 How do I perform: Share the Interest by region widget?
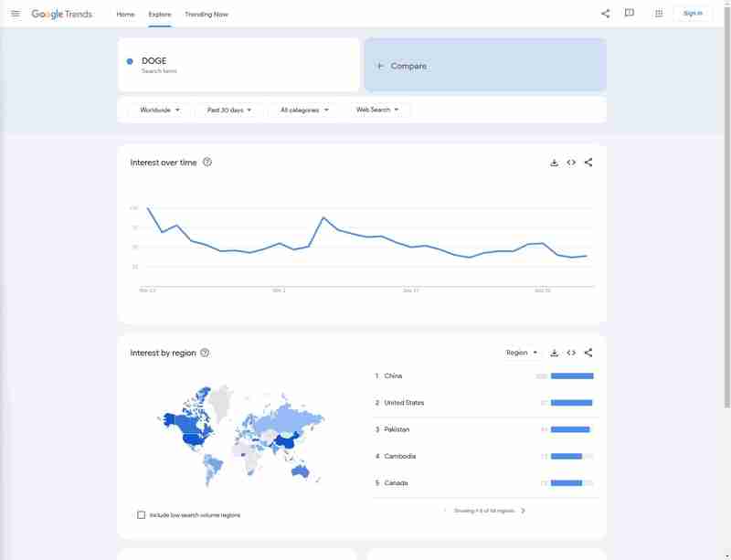(x=588, y=353)
